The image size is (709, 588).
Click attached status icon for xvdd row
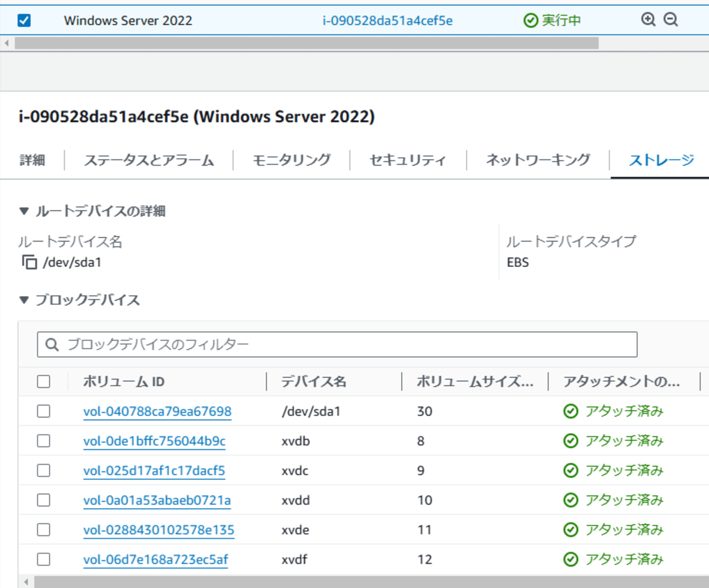(x=571, y=500)
